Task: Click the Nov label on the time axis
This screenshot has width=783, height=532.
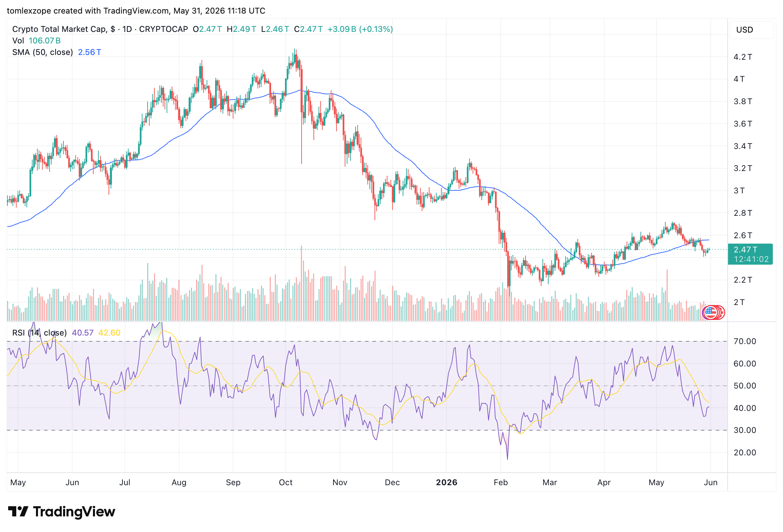Action: (x=340, y=482)
